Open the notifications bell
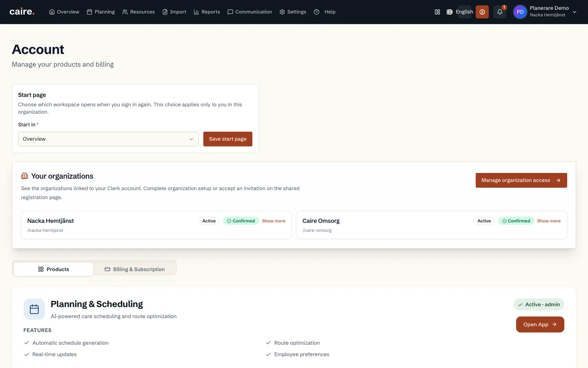588x368 pixels. click(x=500, y=12)
